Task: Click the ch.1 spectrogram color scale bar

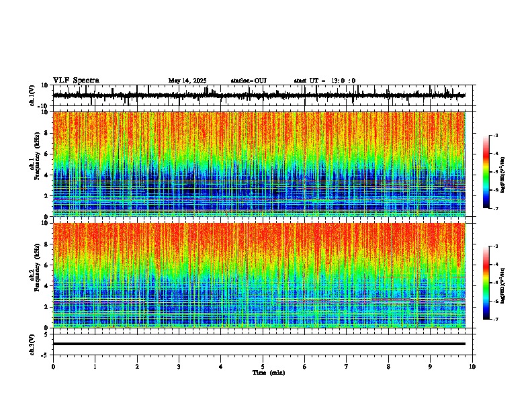Action: click(x=486, y=172)
